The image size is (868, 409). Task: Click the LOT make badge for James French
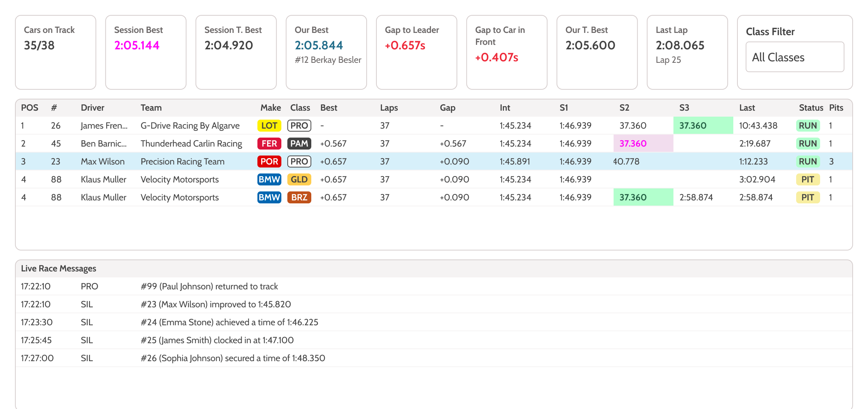tap(269, 126)
